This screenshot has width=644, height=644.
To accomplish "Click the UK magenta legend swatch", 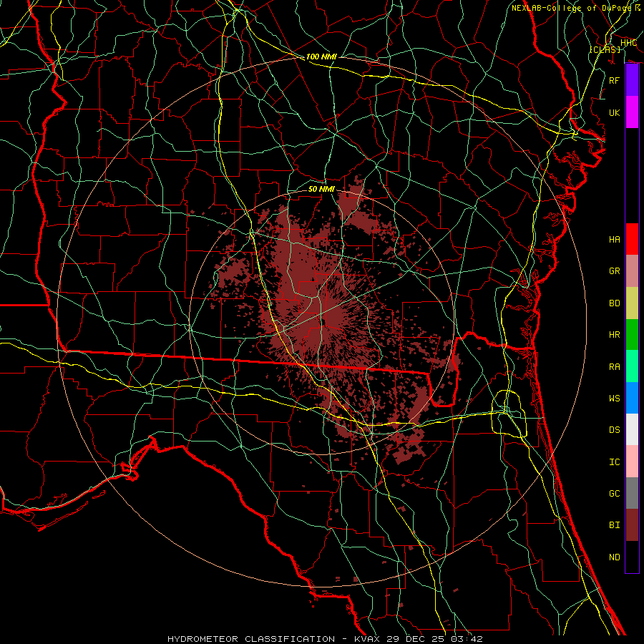I will [632, 112].
